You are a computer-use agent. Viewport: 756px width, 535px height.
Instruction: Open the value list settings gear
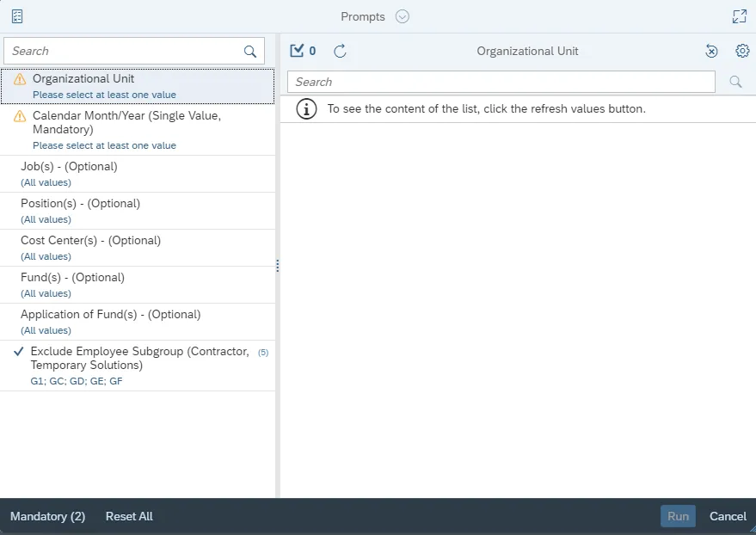(742, 51)
